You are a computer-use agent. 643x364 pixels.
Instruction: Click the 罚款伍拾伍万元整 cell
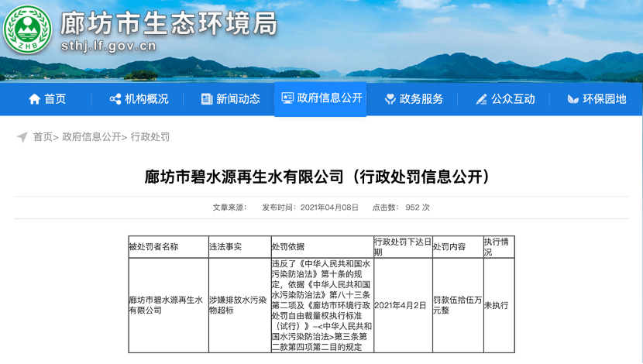click(x=458, y=305)
